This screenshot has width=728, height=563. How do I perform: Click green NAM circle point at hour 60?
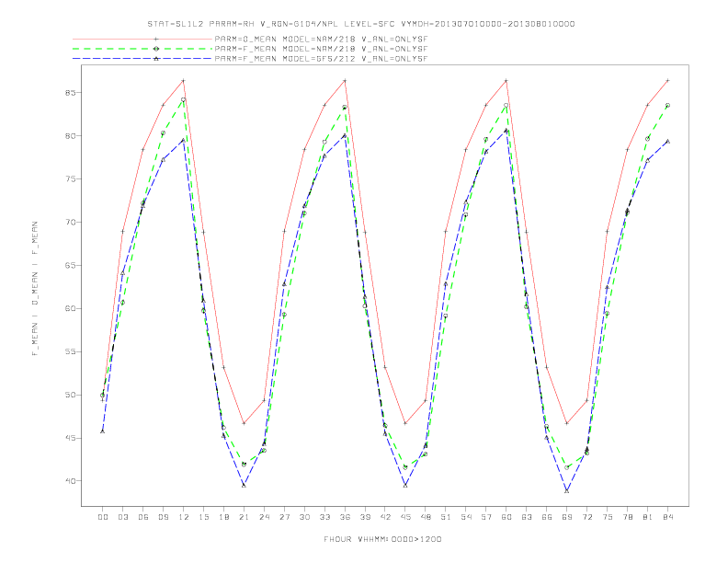click(506, 106)
